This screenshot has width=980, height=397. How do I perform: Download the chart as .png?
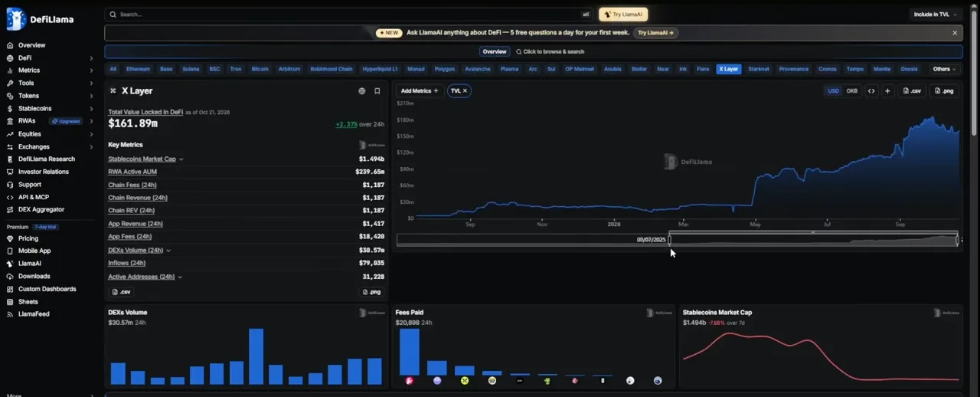tap(945, 90)
